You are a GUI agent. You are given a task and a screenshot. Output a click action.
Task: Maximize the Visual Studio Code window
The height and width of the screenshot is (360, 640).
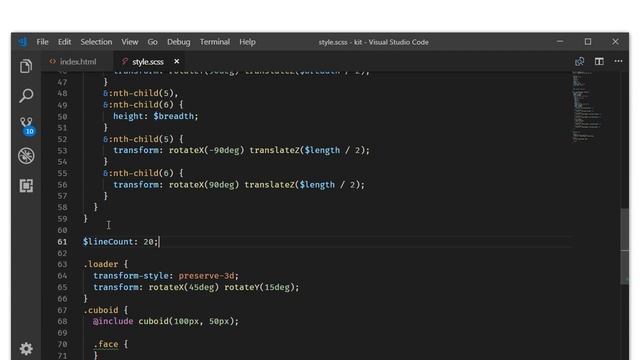(x=588, y=42)
